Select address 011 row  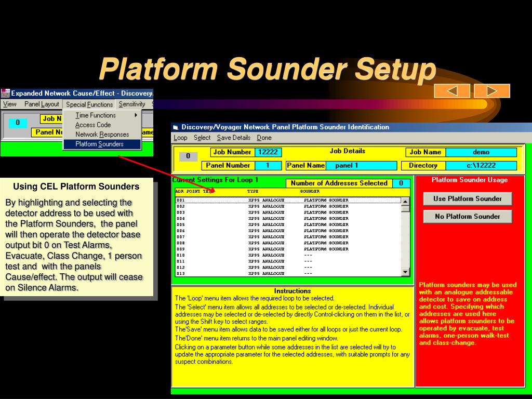click(288, 262)
